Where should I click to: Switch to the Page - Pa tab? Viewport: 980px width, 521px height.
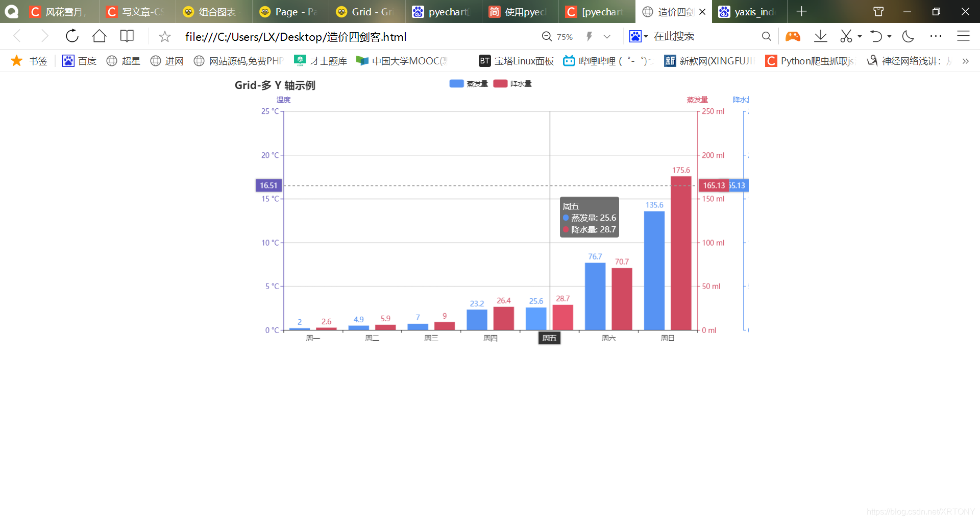[291, 12]
